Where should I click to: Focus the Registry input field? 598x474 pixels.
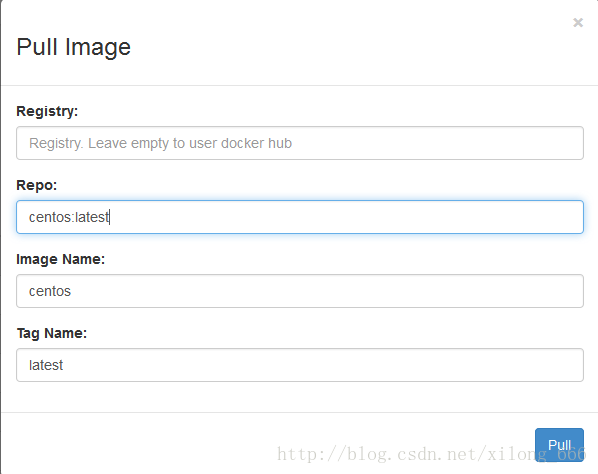tap(300, 143)
